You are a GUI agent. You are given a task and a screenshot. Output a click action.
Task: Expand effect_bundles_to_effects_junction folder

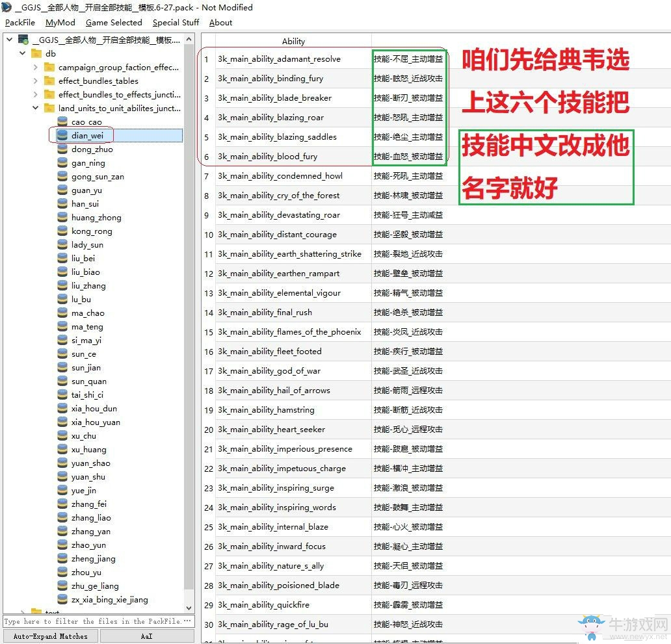(x=36, y=94)
